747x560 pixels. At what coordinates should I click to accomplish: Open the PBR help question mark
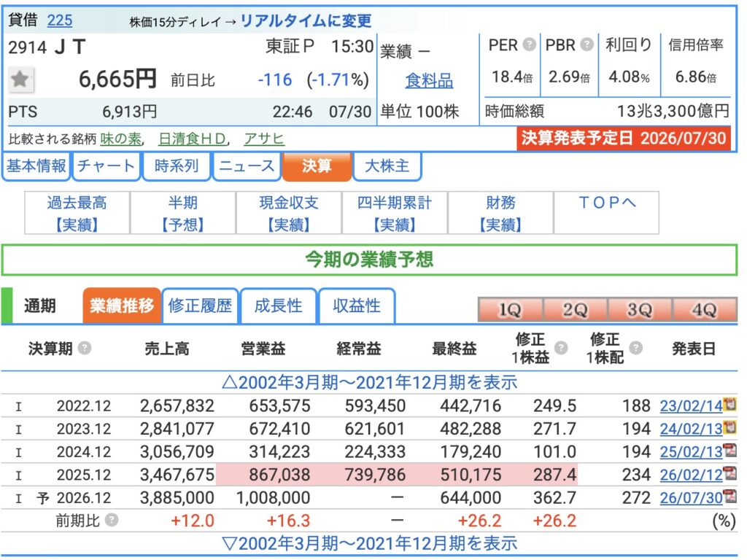pos(587,44)
